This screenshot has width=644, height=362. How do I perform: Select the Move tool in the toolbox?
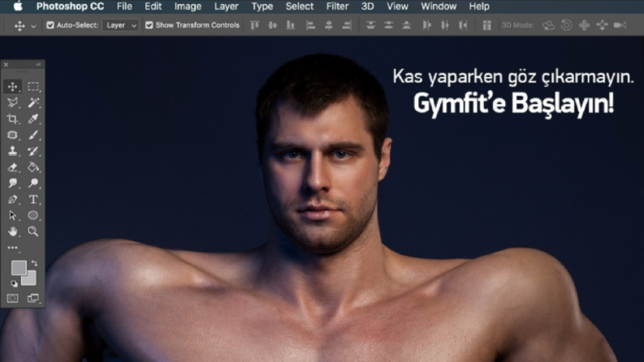click(x=12, y=87)
